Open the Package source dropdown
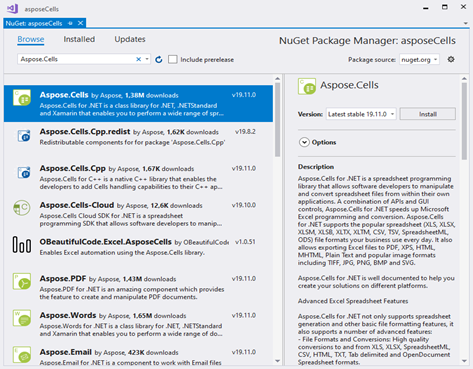This screenshot has height=369, width=473. (x=419, y=59)
